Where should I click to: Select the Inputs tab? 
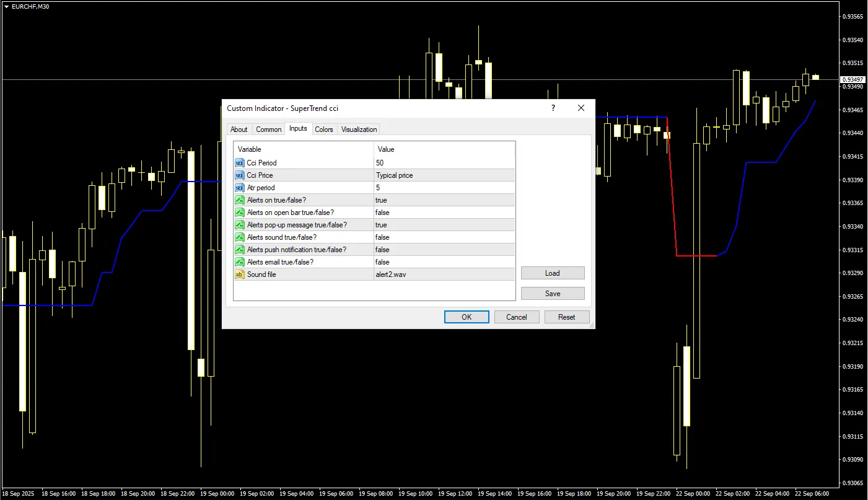click(298, 128)
